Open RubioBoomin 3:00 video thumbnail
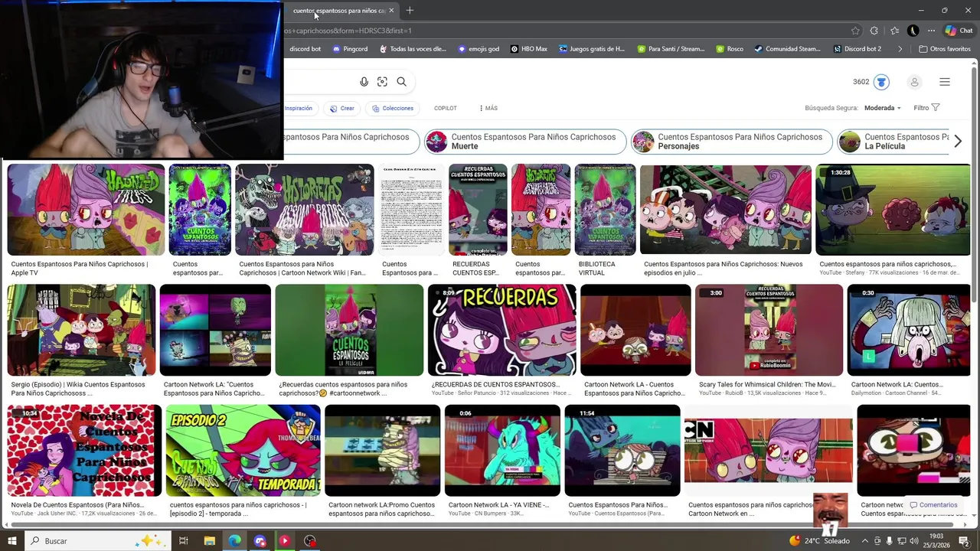980x551 pixels. [769, 330]
